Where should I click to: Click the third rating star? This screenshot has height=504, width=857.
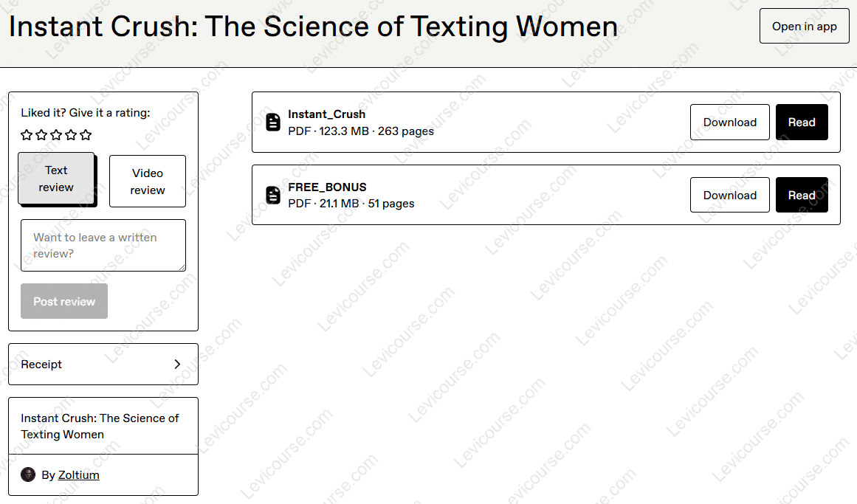[56, 135]
